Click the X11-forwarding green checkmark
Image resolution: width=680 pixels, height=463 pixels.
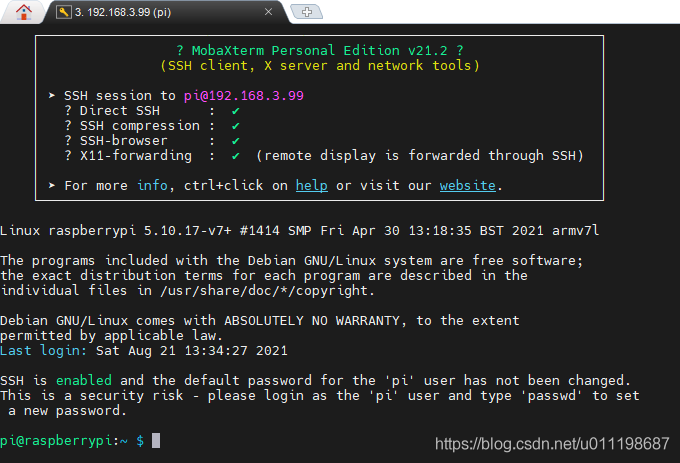pyautogui.click(x=235, y=156)
